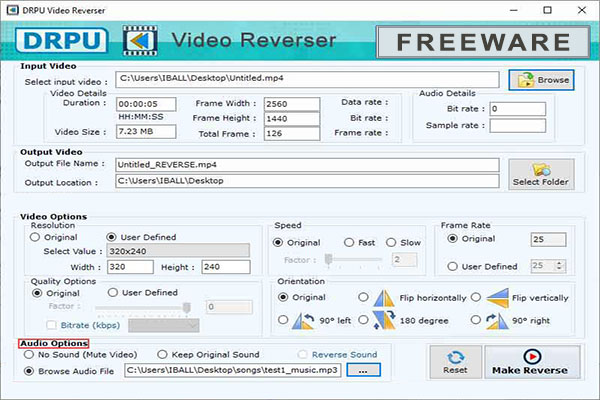Click the Flip horizontally orientation icon
Viewport: 600px width, 400px height.
click(384, 298)
